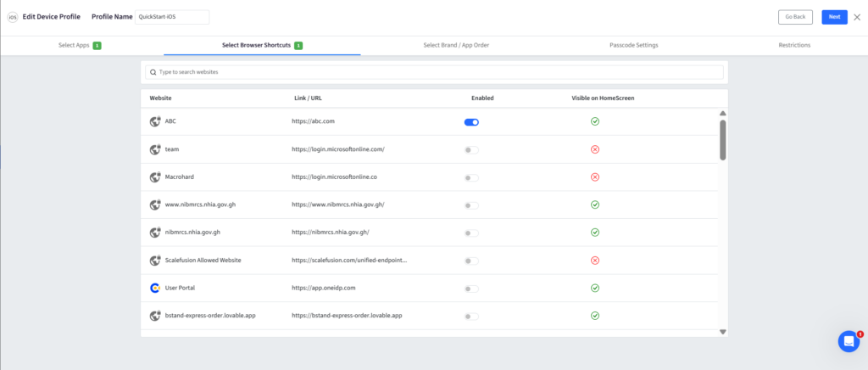Enable toggle in the https://nibmrcs.nhia.gov.gh/ row
The image size is (868, 370).
471,233
